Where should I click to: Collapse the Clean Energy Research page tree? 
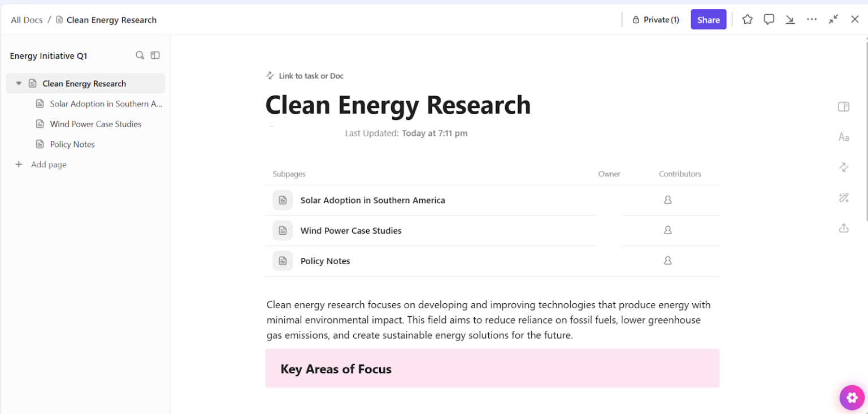[19, 83]
